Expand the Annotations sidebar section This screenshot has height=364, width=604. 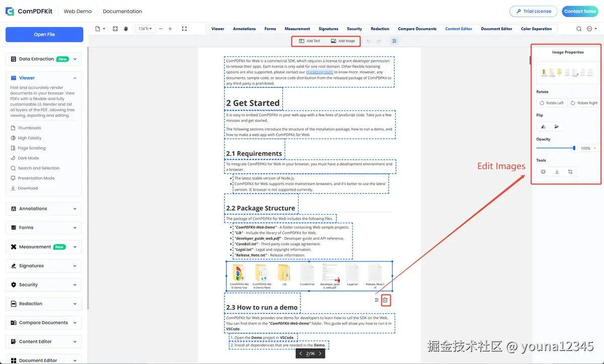tap(43, 208)
